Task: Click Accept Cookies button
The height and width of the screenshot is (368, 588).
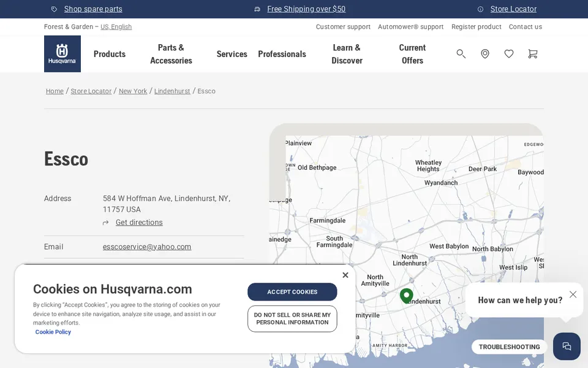Action: pyautogui.click(x=292, y=292)
